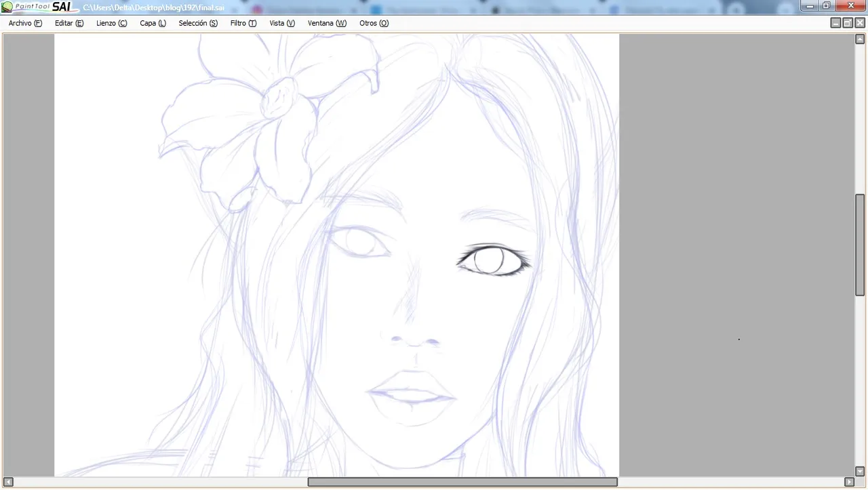Open the Vista menu

click(282, 23)
